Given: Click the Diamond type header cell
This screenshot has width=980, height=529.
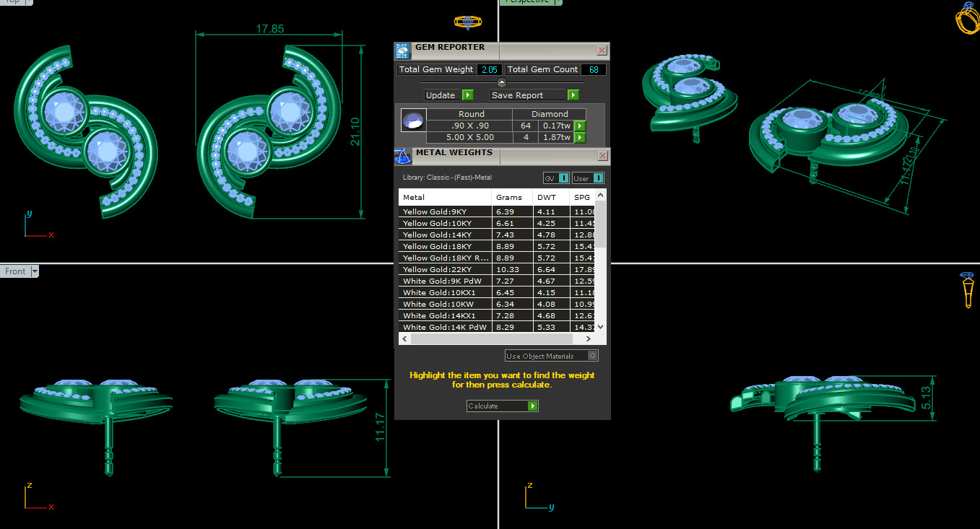Looking at the screenshot, I should [550, 114].
